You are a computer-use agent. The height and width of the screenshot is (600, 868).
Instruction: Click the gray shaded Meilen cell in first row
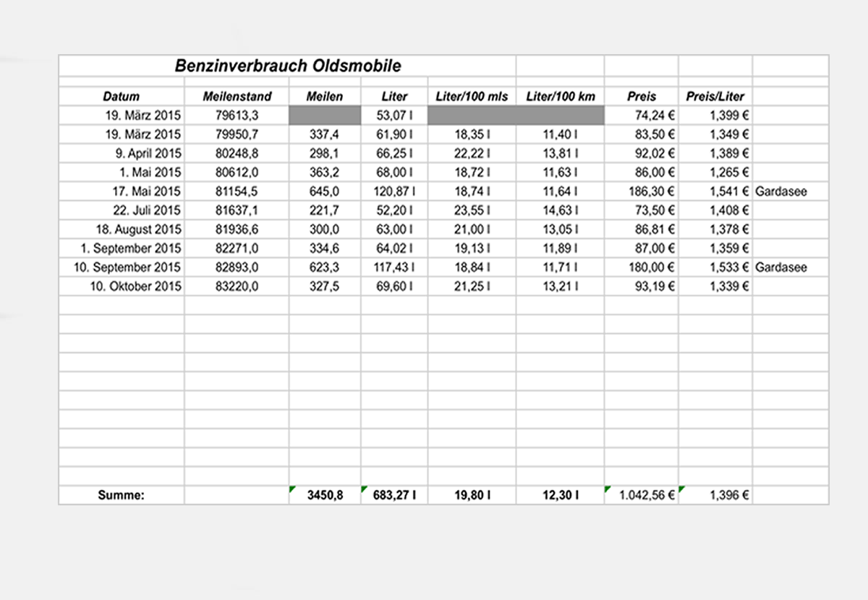[x=325, y=115]
